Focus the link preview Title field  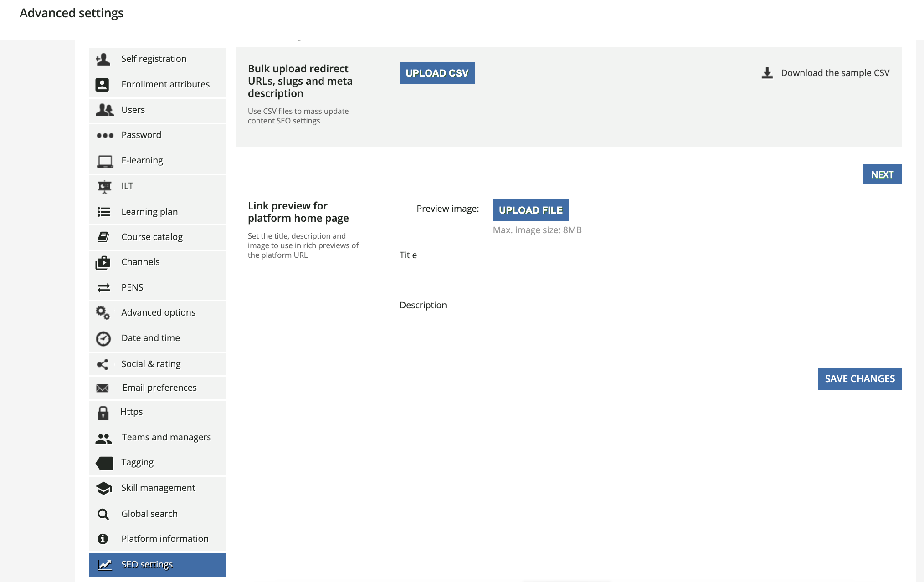[x=651, y=275]
